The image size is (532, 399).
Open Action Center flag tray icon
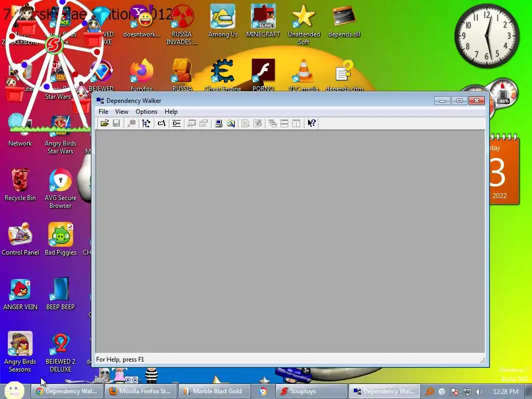454,392
